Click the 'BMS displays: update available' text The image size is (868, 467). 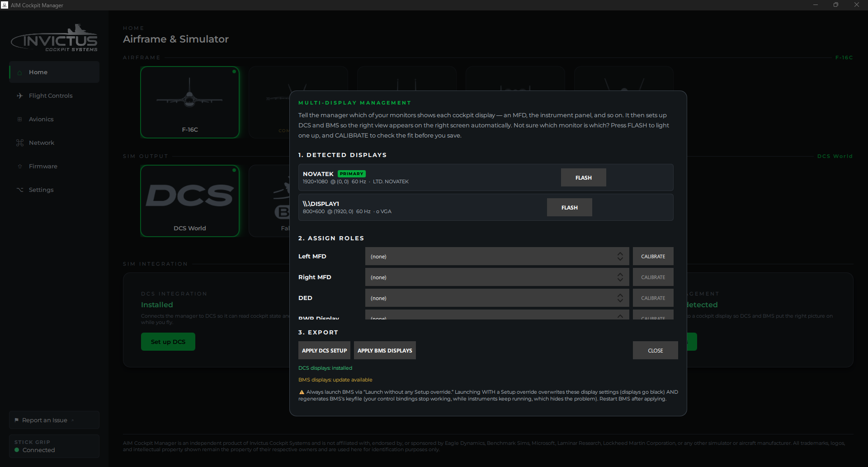(x=335, y=380)
